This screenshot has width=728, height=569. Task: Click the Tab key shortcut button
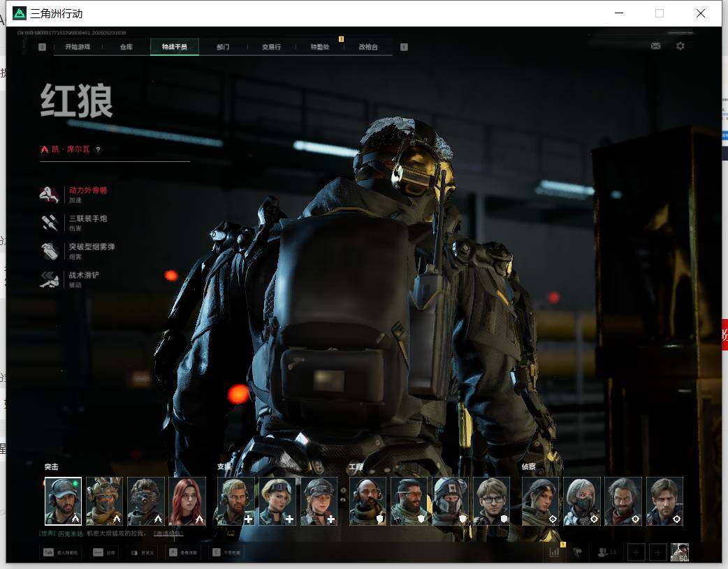pyautogui.click(x=61, y=552)
